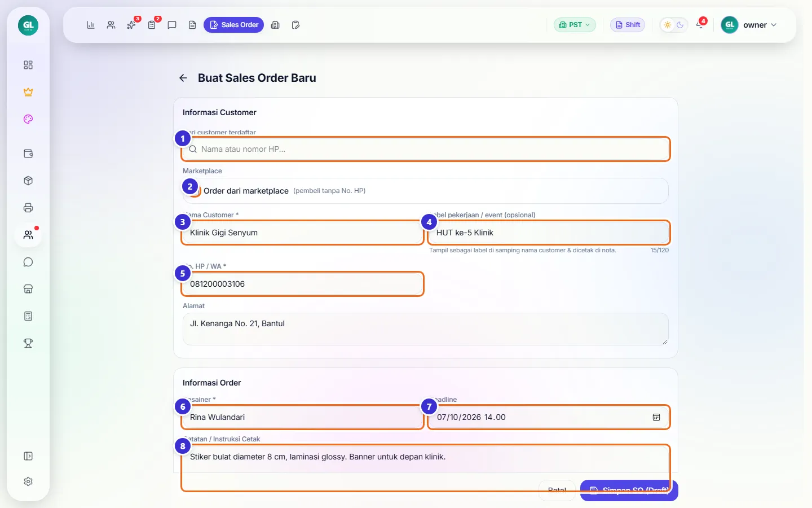Expand the PST branch dropdown
This screenshot has height=508, width=812.
575,25
